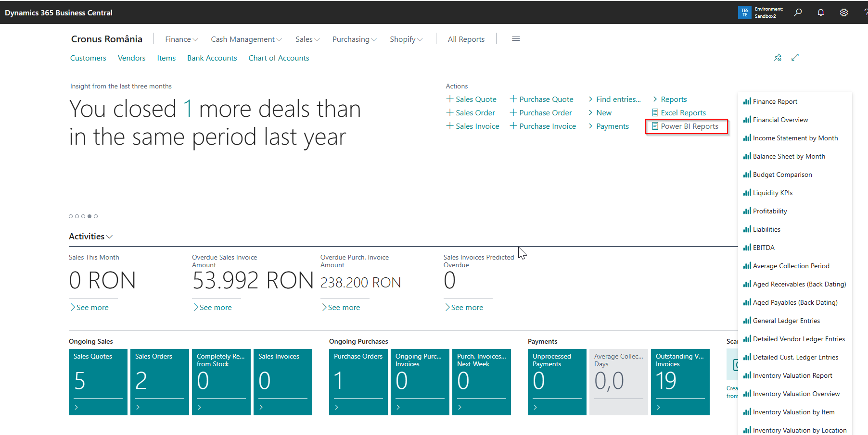This screenshot has height=435, width=868.
Task: See more under Overdue Purch. Invoice Amount
Action: point(341,307)
